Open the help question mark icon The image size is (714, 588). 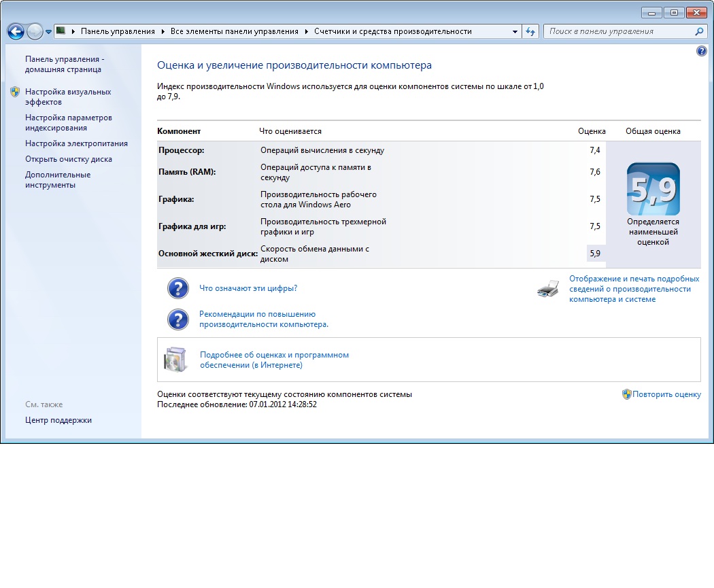pyautogui.click(x=701, y=51)
